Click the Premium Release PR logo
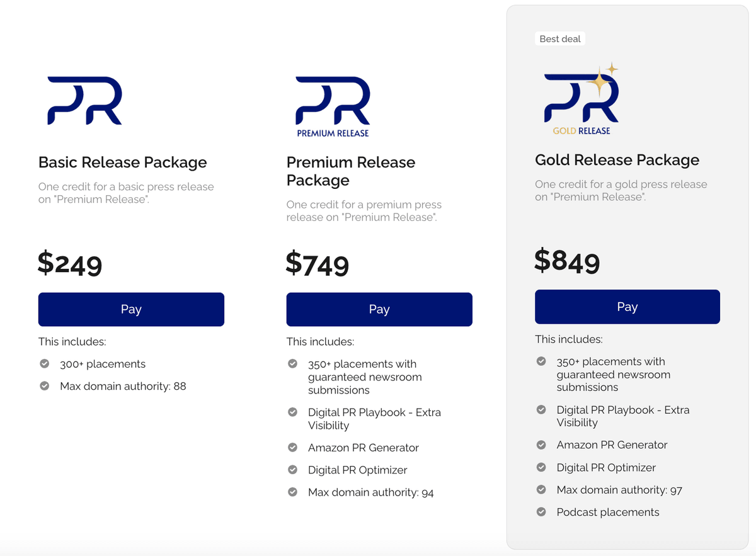756x556 pixels. pyautogui.click(x=332, y=106)
